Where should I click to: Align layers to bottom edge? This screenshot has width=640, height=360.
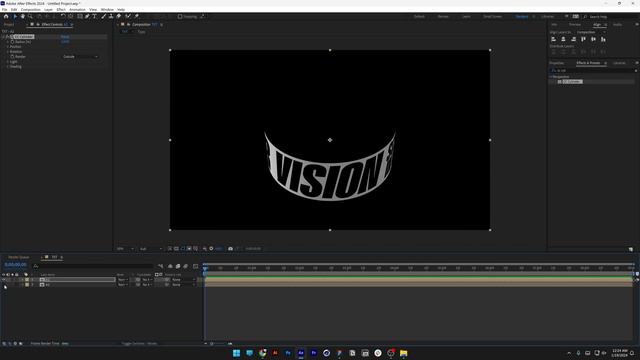tap(603, 39)
